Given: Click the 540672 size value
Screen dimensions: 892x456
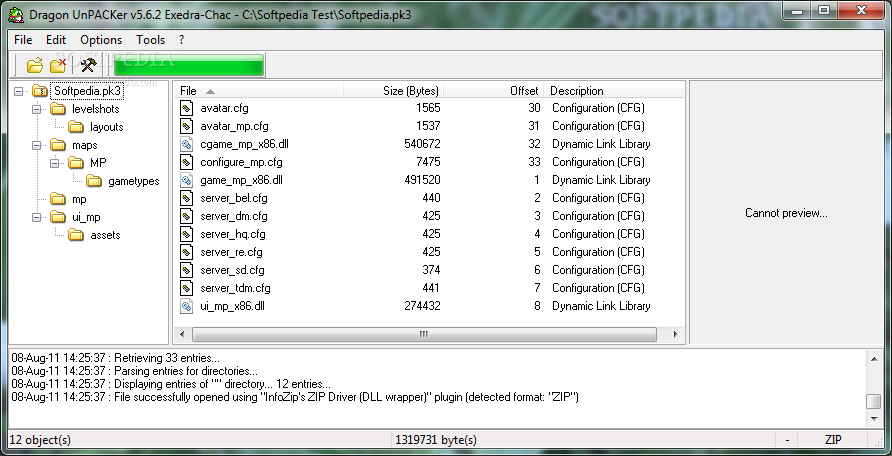Looking at the screenshot, I should click(x=422, y=144).
